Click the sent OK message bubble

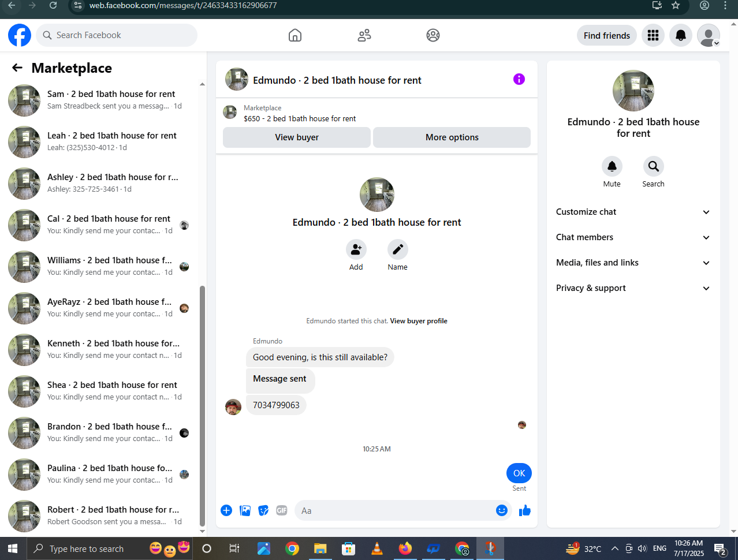(519, 473)
